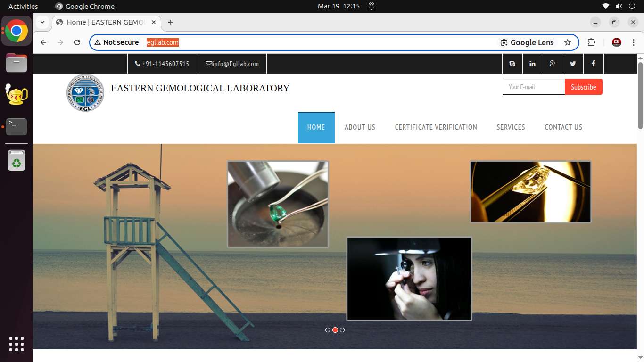Viewport: 644px width, 362px height.
Task: Open the CONTACT US menu item
Action: pyautogui.click(x=563, y=127)
